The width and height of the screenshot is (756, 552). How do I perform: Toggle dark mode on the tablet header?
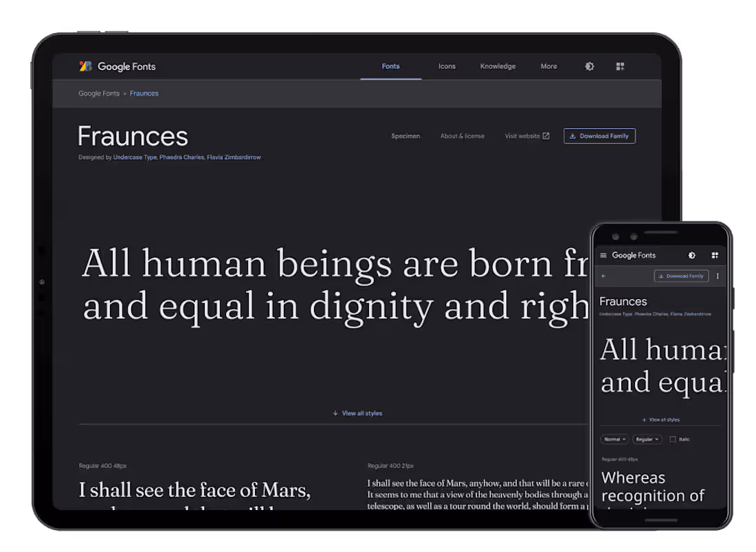coord(590,66)
